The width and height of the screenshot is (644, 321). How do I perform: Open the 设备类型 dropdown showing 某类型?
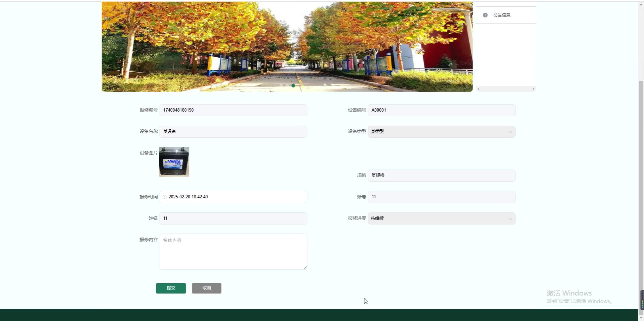coord(441,132)
